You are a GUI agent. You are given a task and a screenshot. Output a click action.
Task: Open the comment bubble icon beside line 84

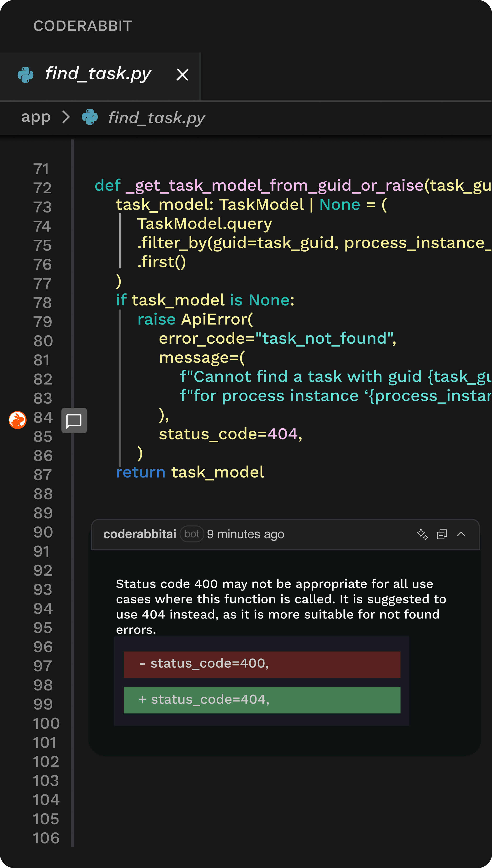coord(74,420)
